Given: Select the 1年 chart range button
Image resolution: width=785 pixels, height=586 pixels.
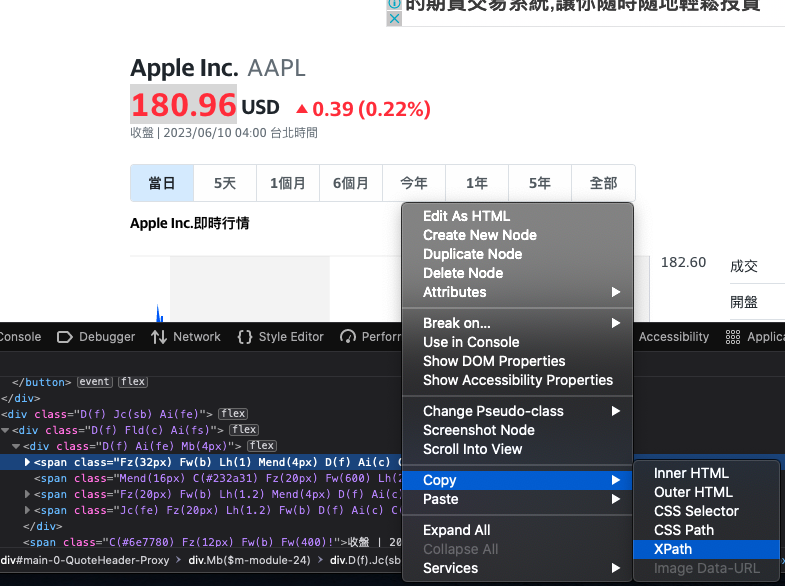Looking at the screenshot, I should point(477,183).
